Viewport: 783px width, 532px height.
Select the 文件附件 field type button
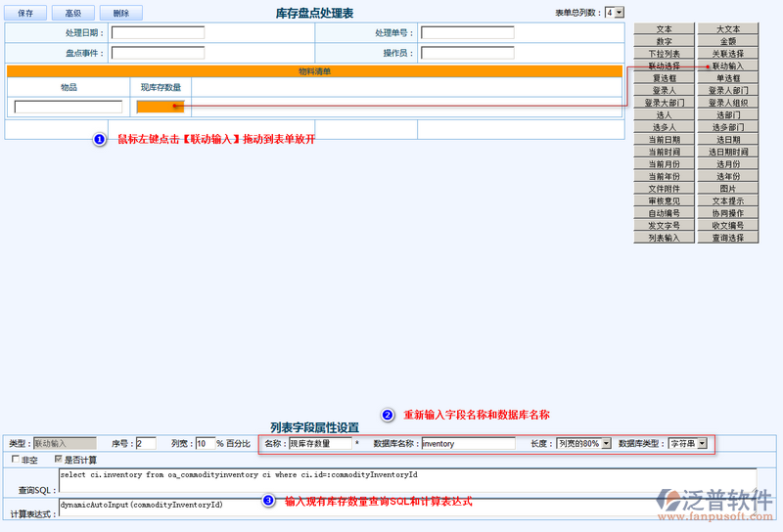click(664, 189)
